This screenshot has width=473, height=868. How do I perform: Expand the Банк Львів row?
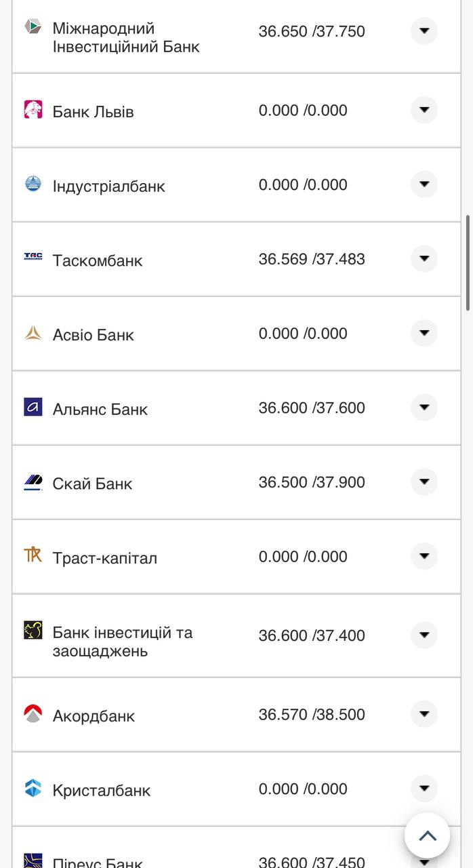pos(424,110)
